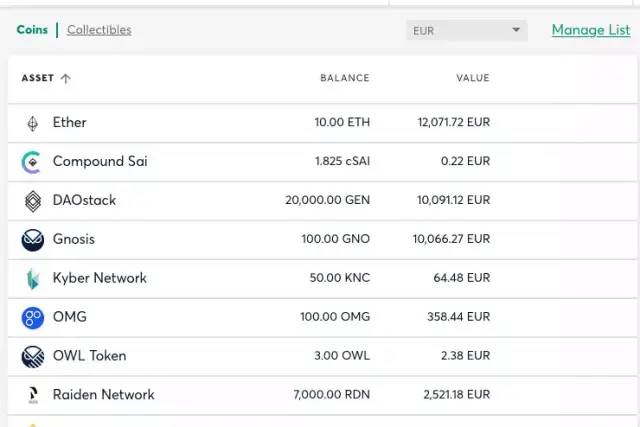Click the 10,091.12 EUR value
This screenshot has width=640, height=427.
(453, 200)
